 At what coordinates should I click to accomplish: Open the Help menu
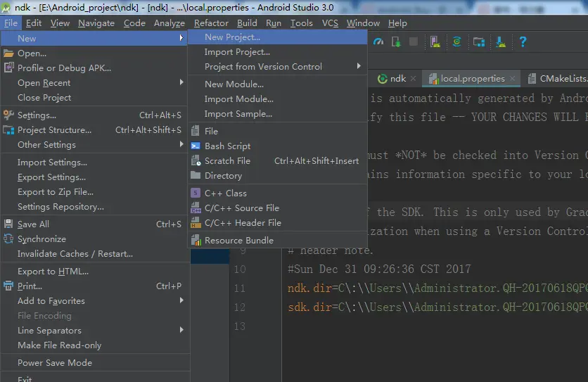(x=397, y=23)
